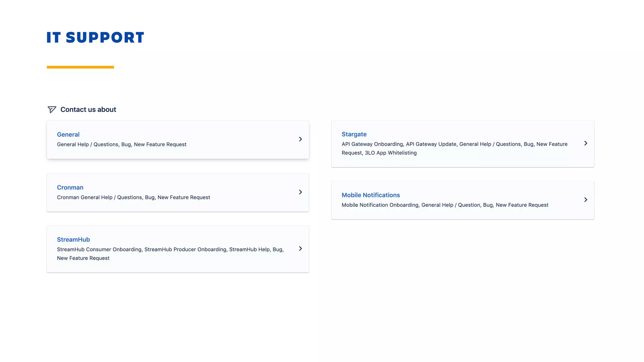
Task: Click the Mobile Notifications card chevron arrow
Action: click(x=586, y=200)
